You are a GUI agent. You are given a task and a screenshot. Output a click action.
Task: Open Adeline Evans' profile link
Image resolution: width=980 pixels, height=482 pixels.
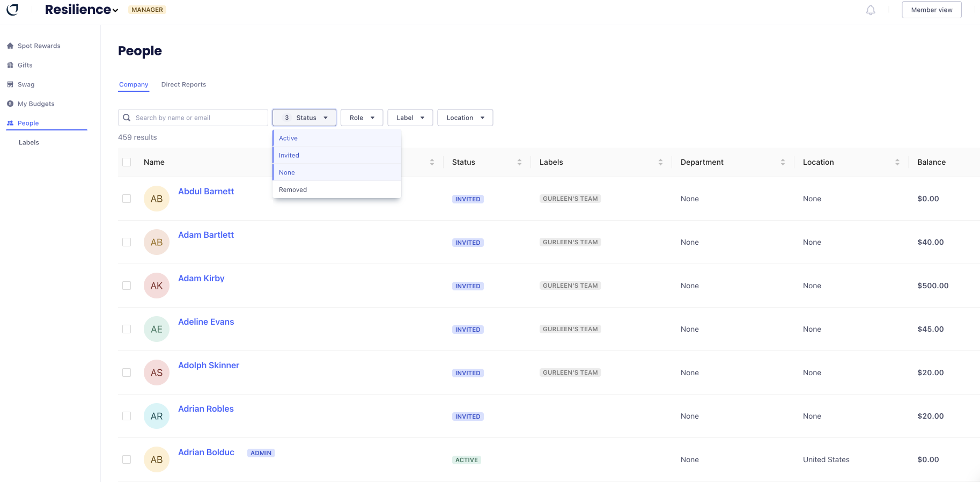pyautogui.click(x=206, y=322)
